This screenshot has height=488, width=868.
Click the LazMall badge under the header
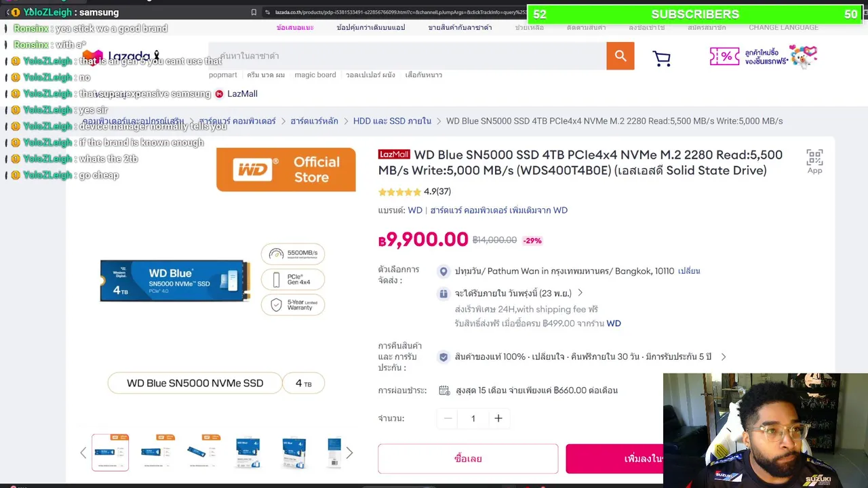(236, 94)
